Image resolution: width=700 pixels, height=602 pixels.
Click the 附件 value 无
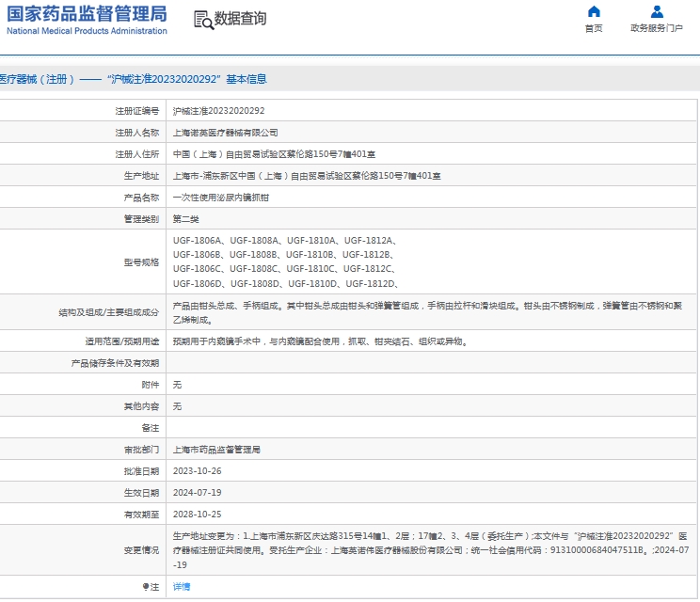point(177,385)
